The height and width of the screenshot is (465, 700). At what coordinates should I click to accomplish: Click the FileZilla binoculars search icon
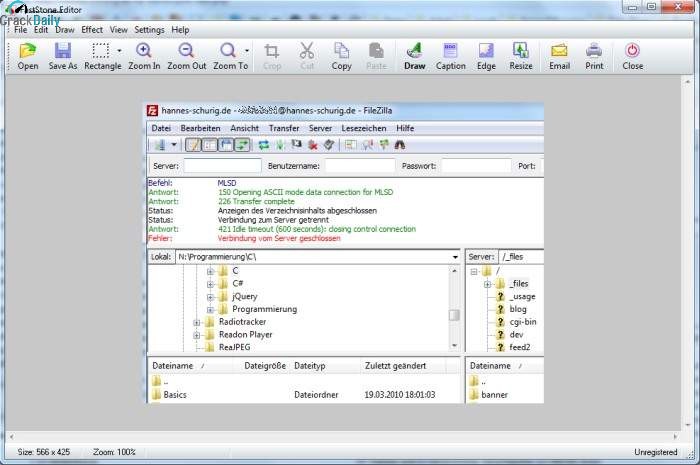coord(400,145)
